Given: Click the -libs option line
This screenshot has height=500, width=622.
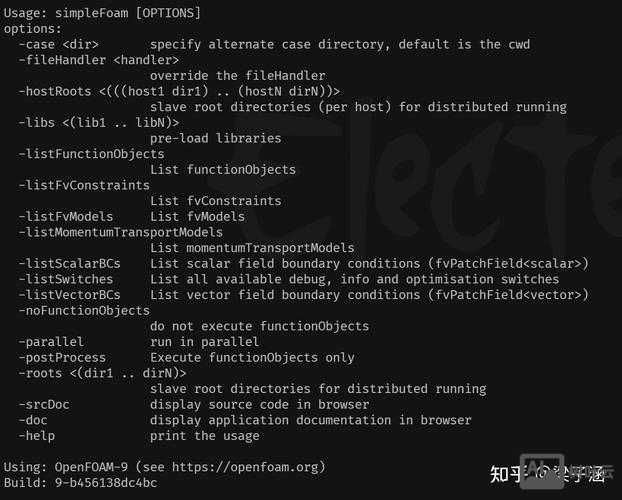Looking at the screenshot, I should (37, 122).
